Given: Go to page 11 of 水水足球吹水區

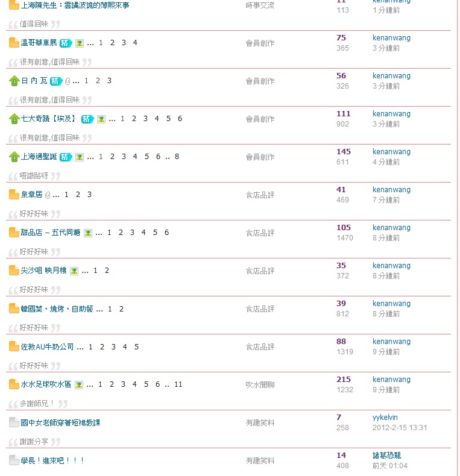Looking at the screenshot, I should (178, 384).
